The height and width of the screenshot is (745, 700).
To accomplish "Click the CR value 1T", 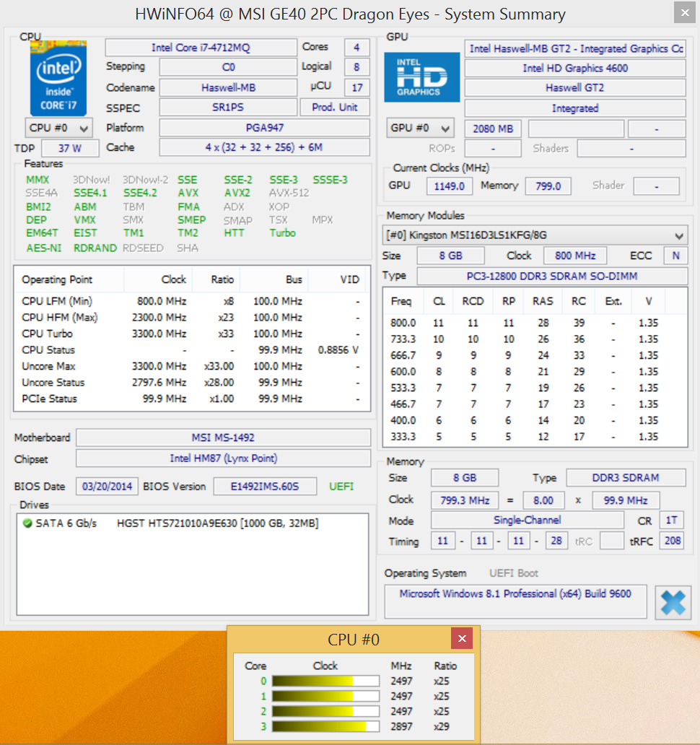I will (x=672, y=520).
